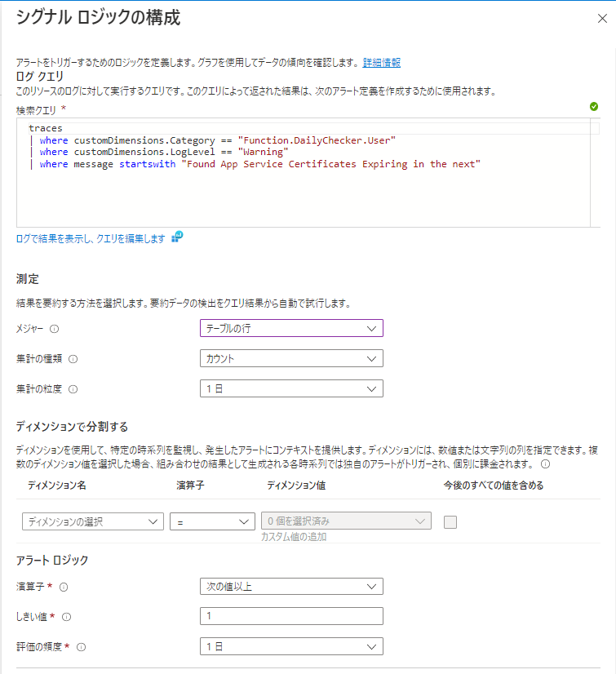Click the Function.DailyChecker.User string in query
This screenshot has height=674, width=616.
pos(317,140)
